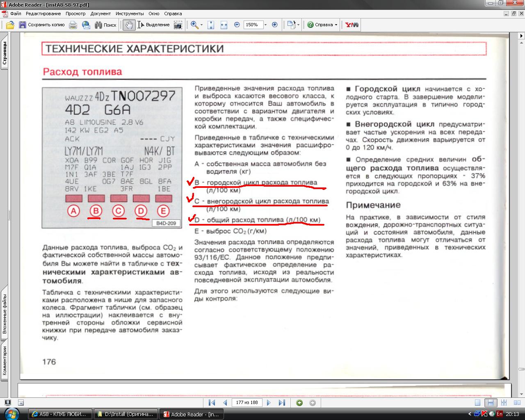The width and height of the screenshot is (525, 420).
Task: Toggle the Hand tool
Action: coord(129,25)
